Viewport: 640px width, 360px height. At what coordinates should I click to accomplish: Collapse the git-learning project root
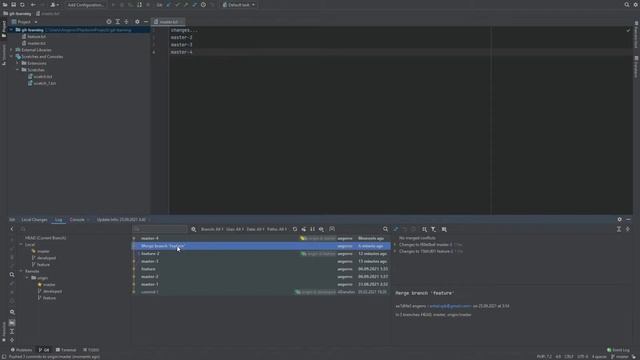point(11,30)
